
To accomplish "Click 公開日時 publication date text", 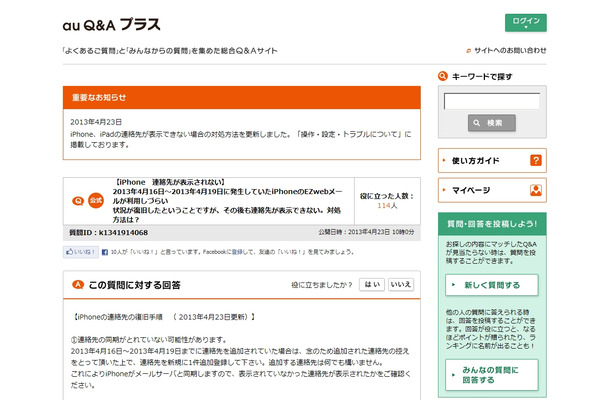I will pos(366,232).
